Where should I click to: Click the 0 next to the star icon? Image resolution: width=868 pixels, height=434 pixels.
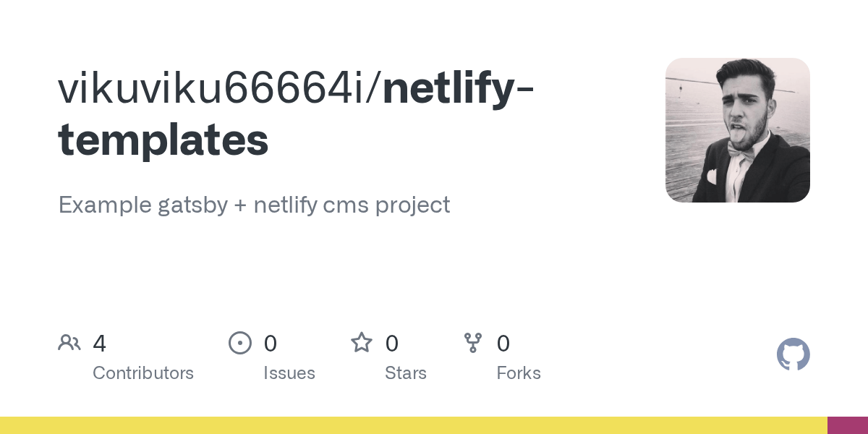[x=391, y=343]
